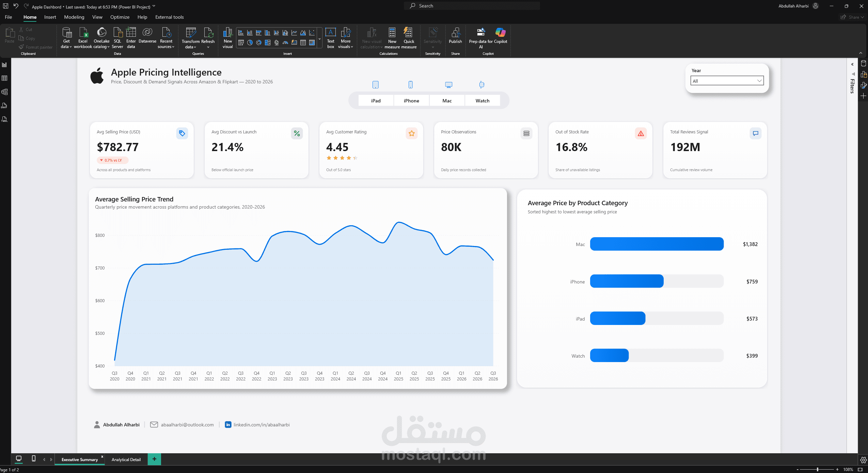
Task: Open the DAX query view
Action: click(4, 105)
